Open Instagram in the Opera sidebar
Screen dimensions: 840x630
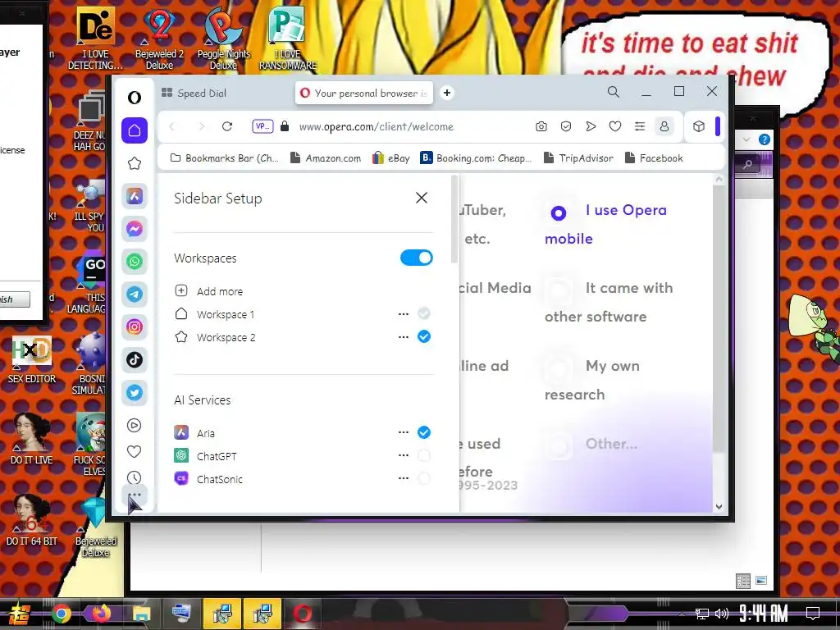click(135, 326)
